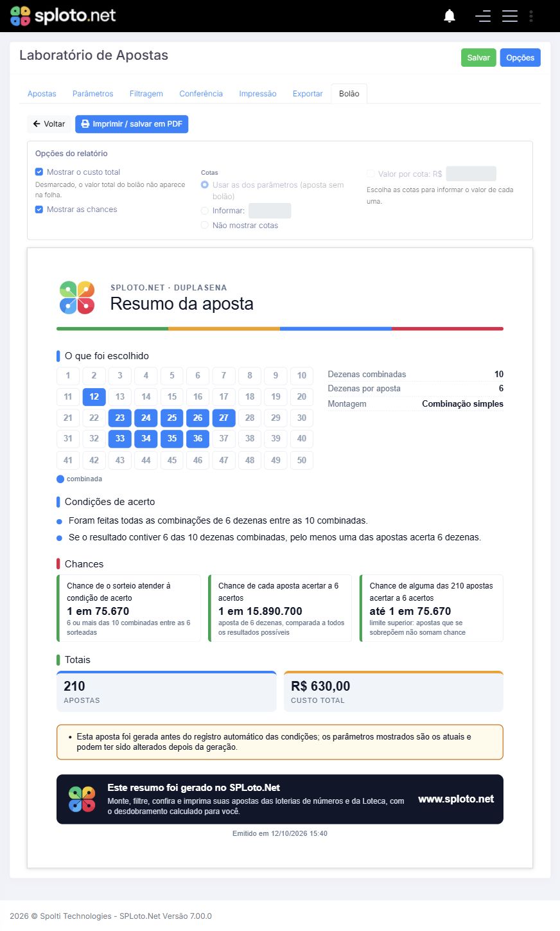Screen dimensions: 560x931
Task: Switch to the Apostas tab
Action: 42,94
